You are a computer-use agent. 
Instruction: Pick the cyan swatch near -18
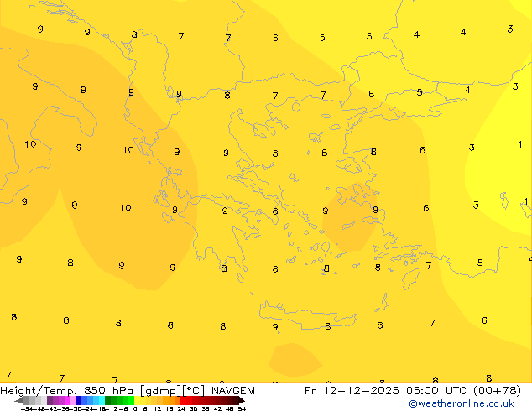(x=102, y=400)
